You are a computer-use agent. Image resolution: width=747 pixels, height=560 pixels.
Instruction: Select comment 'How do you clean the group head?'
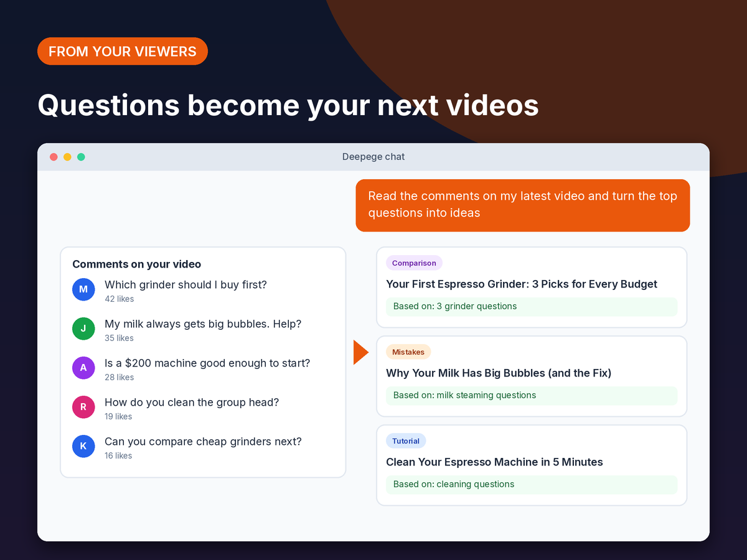192,403
